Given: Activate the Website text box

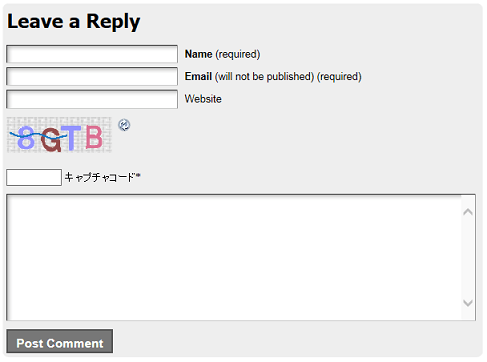Looking at the screenshot, I should (92, 99).
